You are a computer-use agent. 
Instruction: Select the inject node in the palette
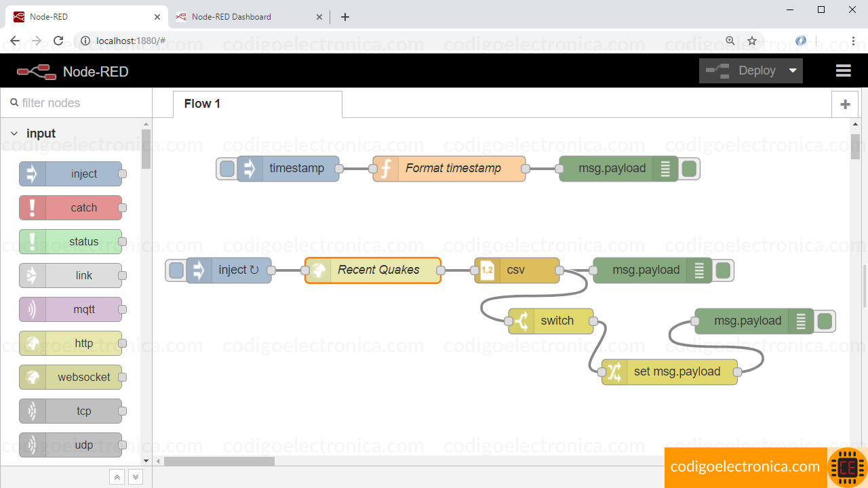71,174
